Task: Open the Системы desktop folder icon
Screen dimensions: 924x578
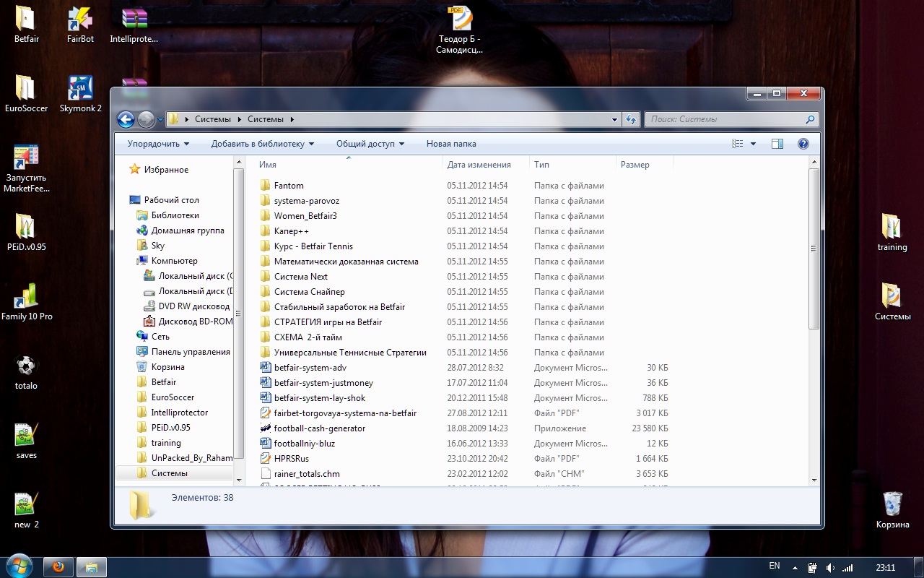Action: [892, 301]
